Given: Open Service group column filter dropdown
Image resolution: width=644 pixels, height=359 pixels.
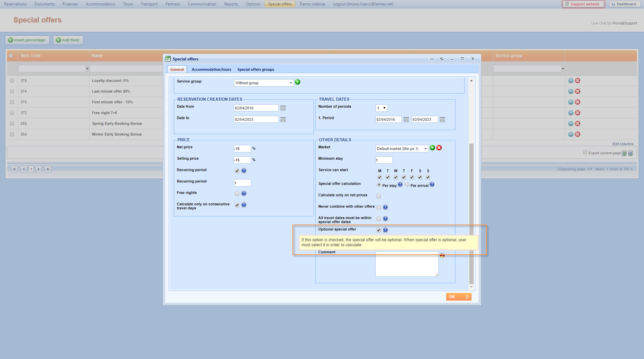Looking at the screenshot, I should [x=563, y=69].
